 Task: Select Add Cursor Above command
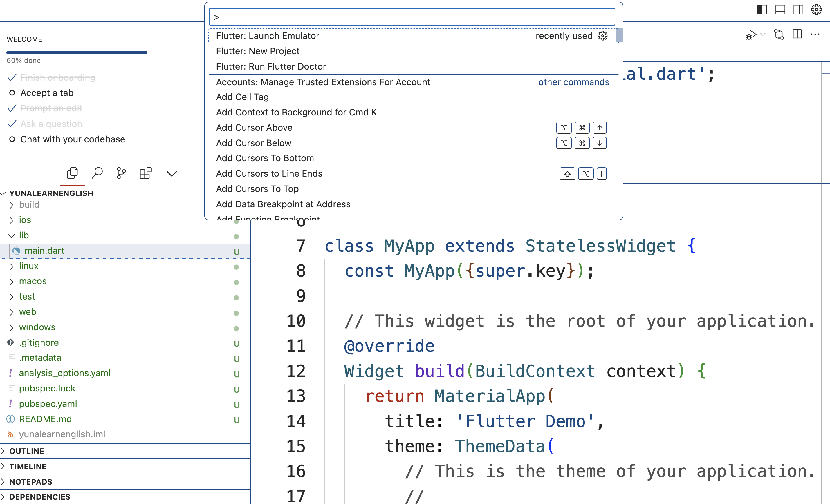click(414, 128)
